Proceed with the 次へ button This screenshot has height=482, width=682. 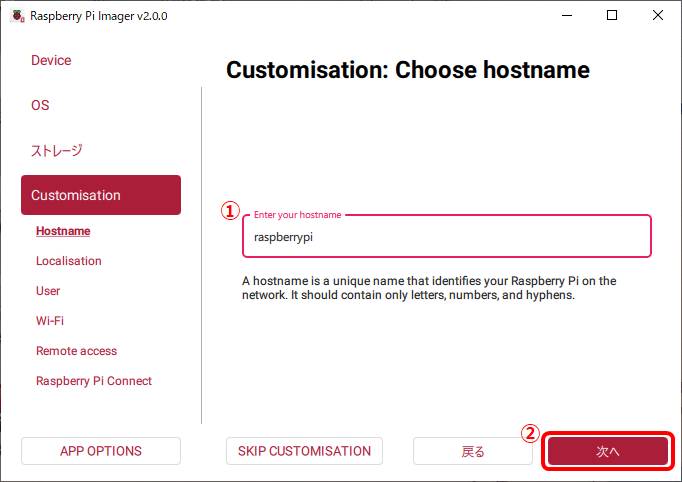(x=607, y=451)
